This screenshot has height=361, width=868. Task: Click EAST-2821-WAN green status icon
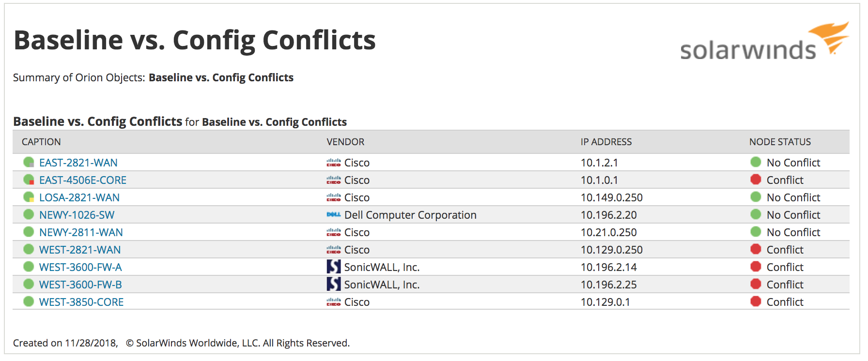point(29,162)
